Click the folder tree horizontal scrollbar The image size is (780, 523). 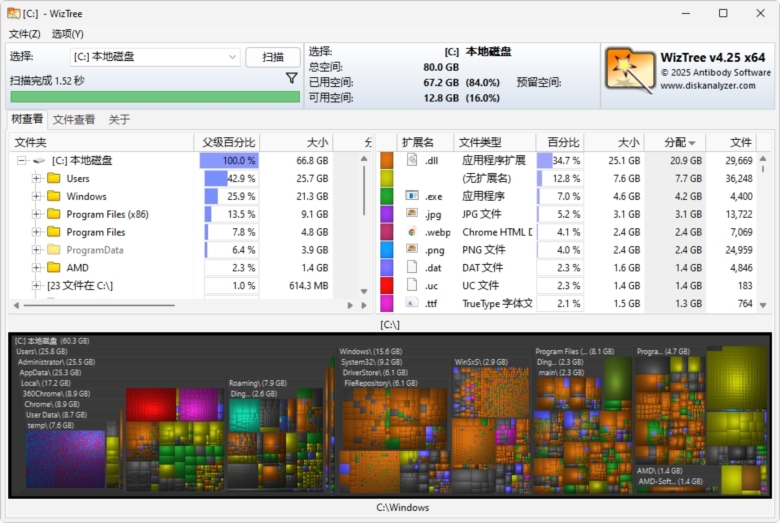pyautogui.click(x=99, y=305)
